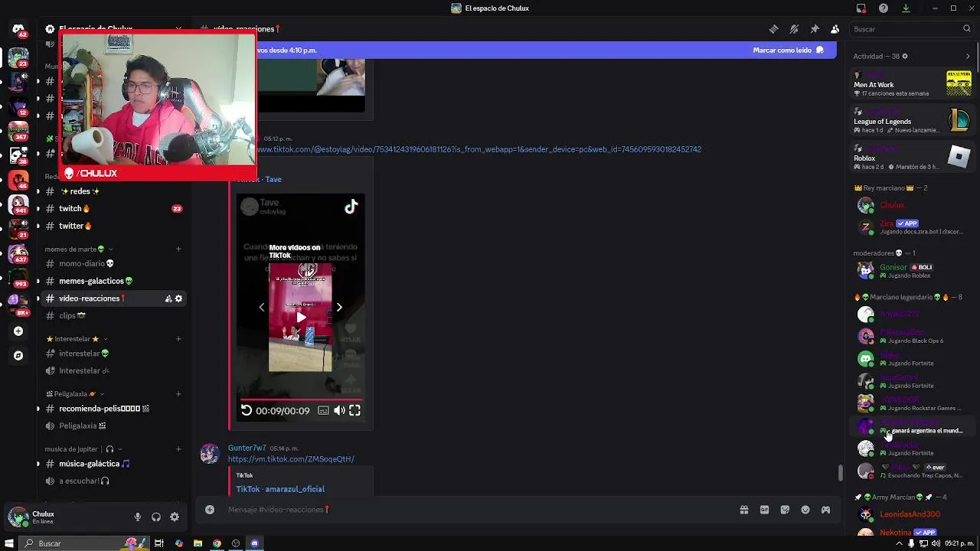This screenshot has width=980, height=551.
Task: Enter fullscreen on embedded video
Action: 354,411
